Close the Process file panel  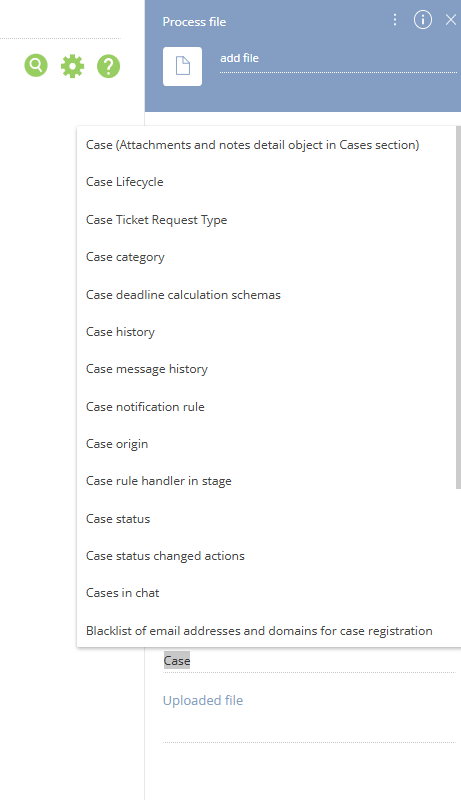pos(451,20)
